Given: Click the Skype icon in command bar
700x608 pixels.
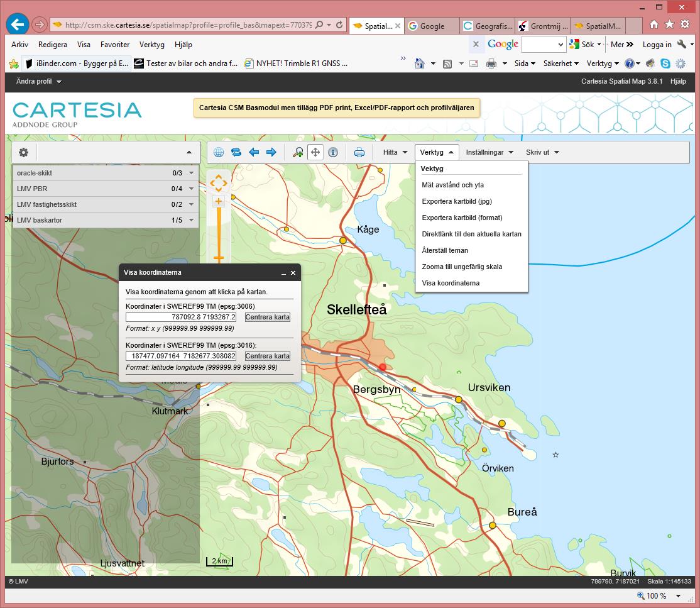Looking at the screenshot, I should coord(665,64).
